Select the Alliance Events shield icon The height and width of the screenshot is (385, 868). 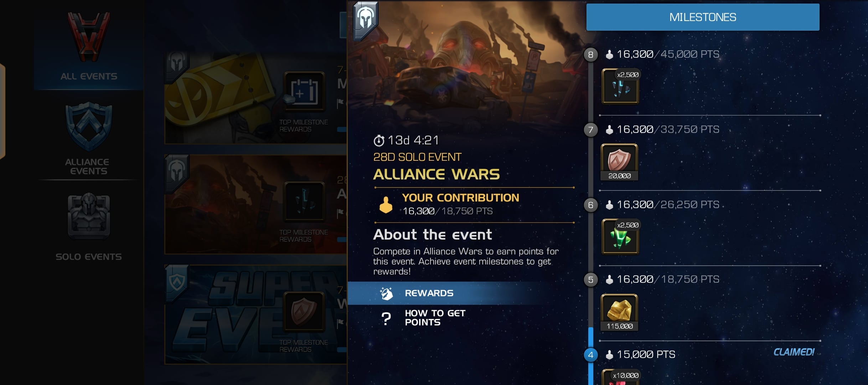(89, 127)
